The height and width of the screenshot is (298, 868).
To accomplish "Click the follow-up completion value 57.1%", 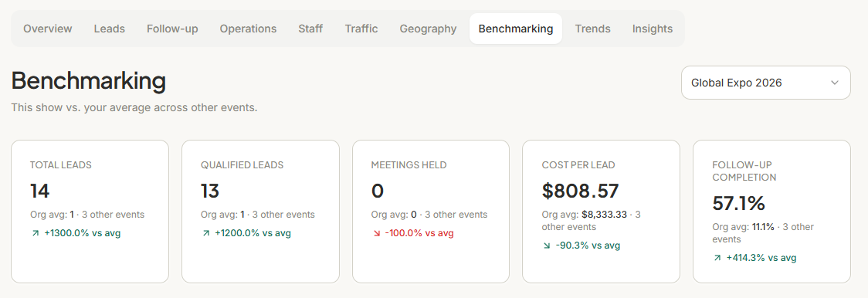I will (738, 203).
